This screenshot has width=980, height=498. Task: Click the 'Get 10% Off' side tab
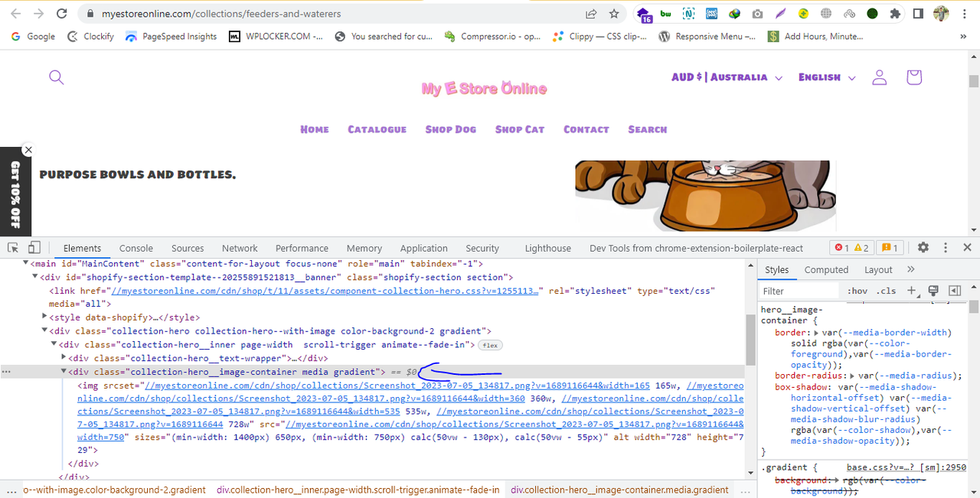pos(15,194)
